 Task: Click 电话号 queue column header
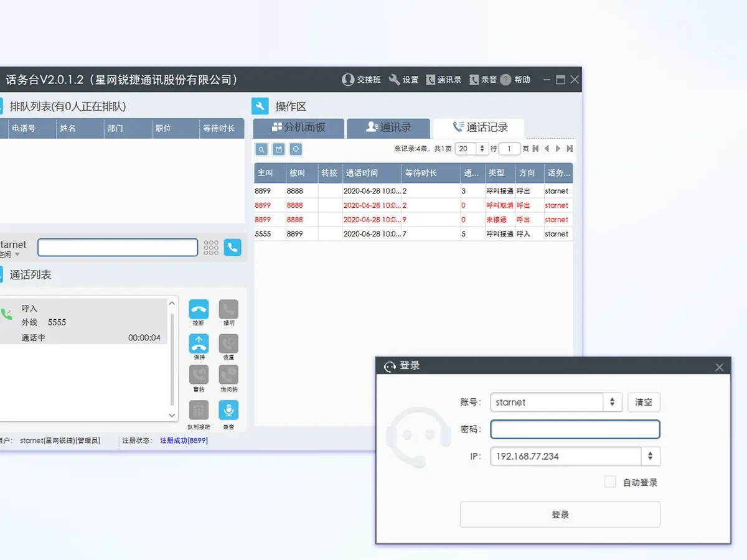[x=32, y=128]
